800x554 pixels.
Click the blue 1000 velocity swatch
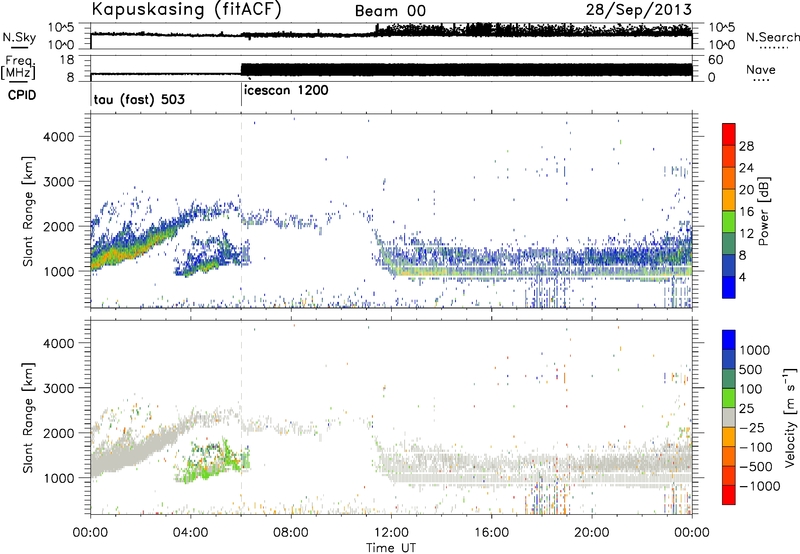coord(729,340)
